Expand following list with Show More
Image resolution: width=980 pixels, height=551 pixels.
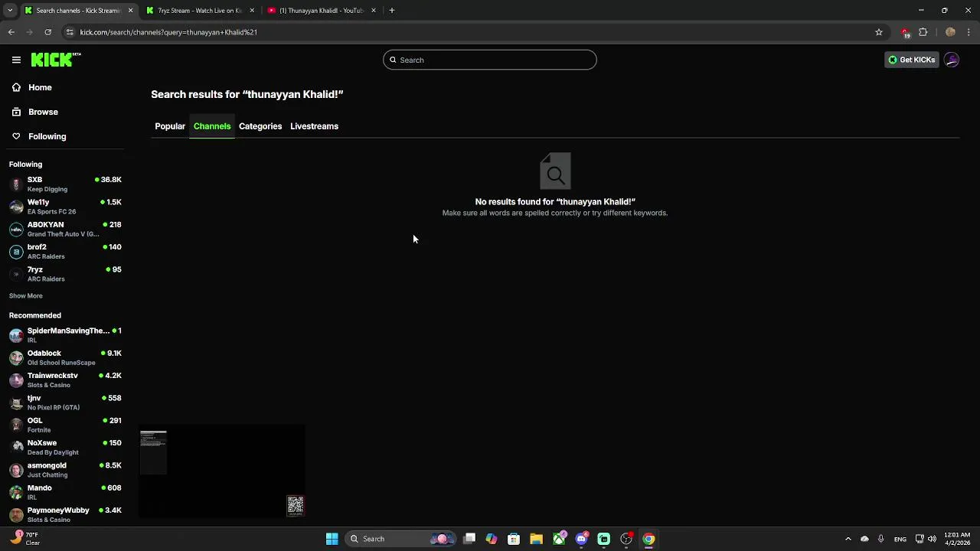point(26,295)
